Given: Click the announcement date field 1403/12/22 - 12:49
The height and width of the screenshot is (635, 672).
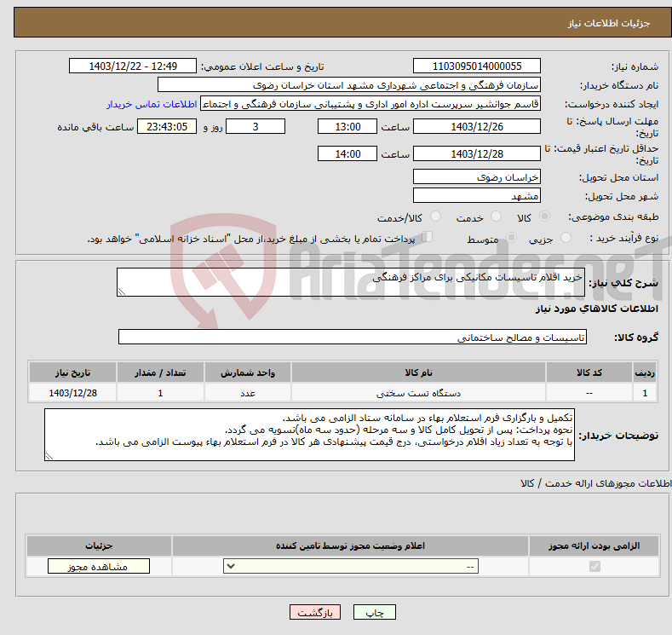Looking at the screenshot, I should [x=133, y=66].
